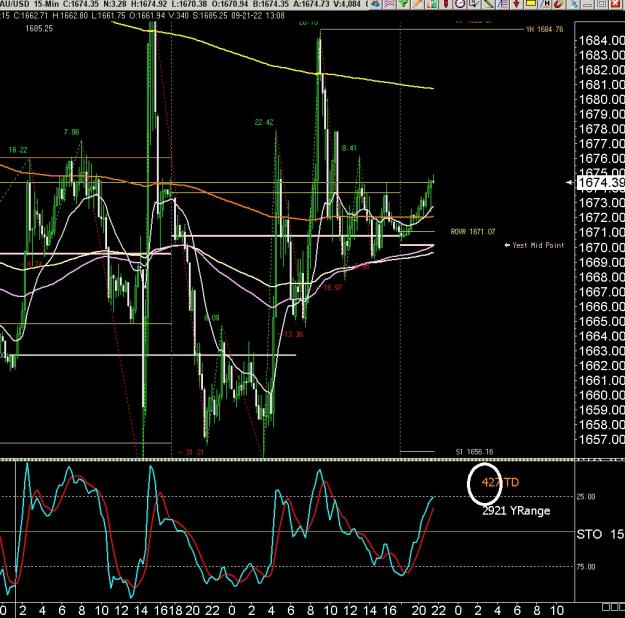Click the slash-H line tool icon
Viewport: 625px width, 618px height.
(x=544, y=4)
